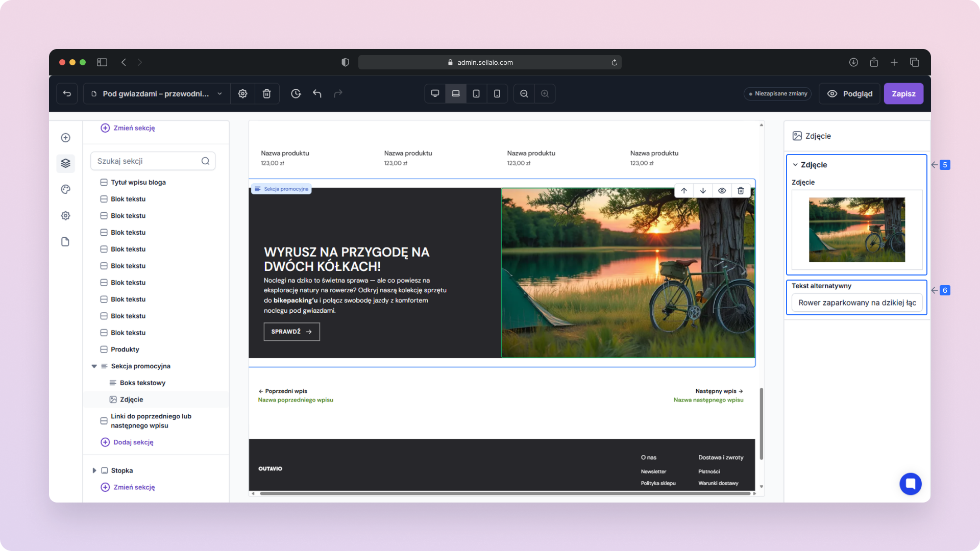
Task: Switch to desktop monitor preview icon
Action: tap(435, 93)
